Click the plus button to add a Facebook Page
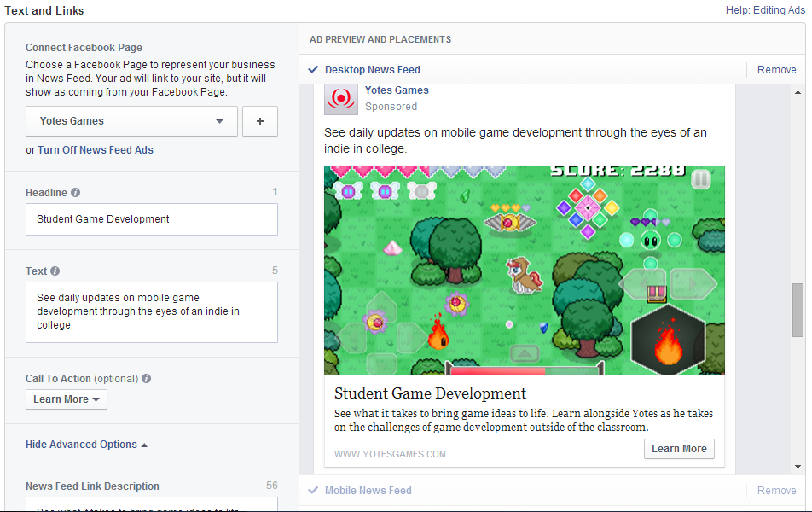The height and width of the screenshot is (512, 812). [260, 121]
